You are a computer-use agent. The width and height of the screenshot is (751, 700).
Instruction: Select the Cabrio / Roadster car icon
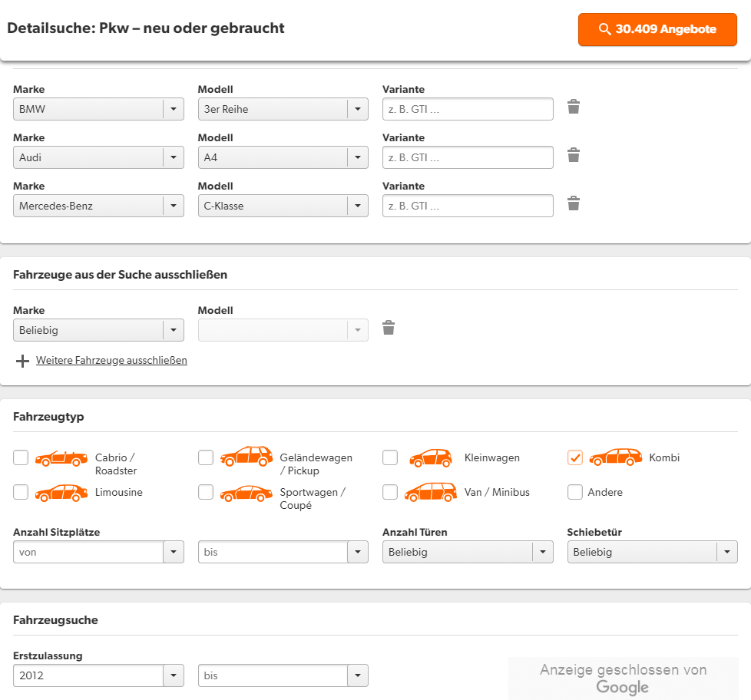coord(61,458)
